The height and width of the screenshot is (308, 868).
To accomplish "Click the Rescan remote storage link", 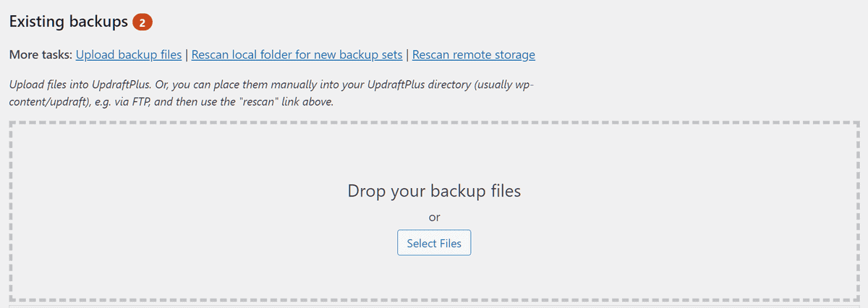I will (473, 54).
